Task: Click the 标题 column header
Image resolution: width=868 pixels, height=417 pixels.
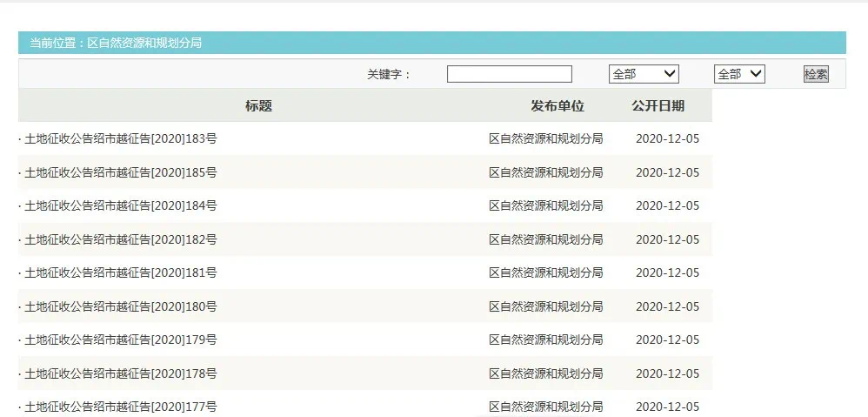Action: coord(258,105)
